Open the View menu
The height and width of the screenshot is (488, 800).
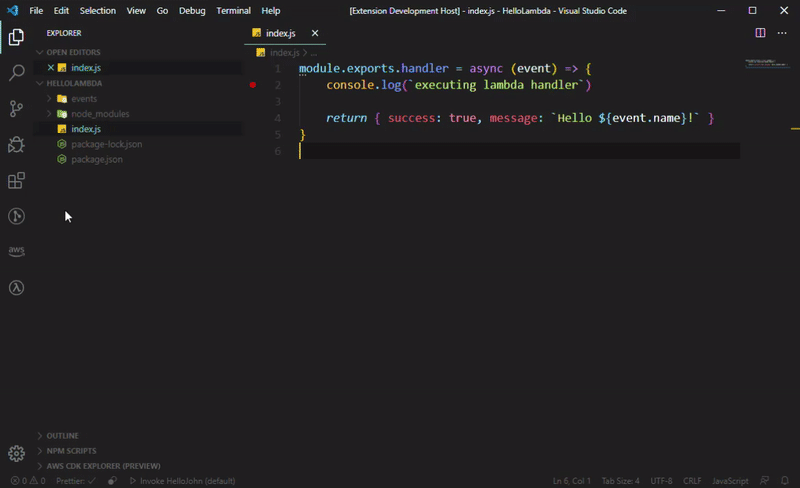[x=136, y=11]
